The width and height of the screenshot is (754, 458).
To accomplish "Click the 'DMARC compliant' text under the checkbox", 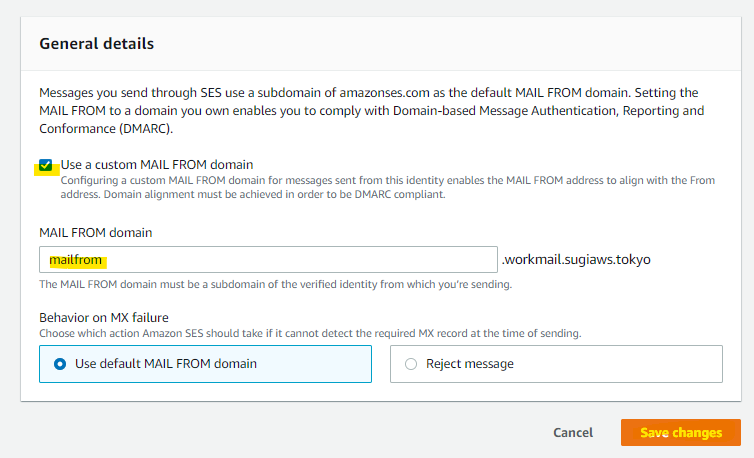I will click(x=398, y=193).
